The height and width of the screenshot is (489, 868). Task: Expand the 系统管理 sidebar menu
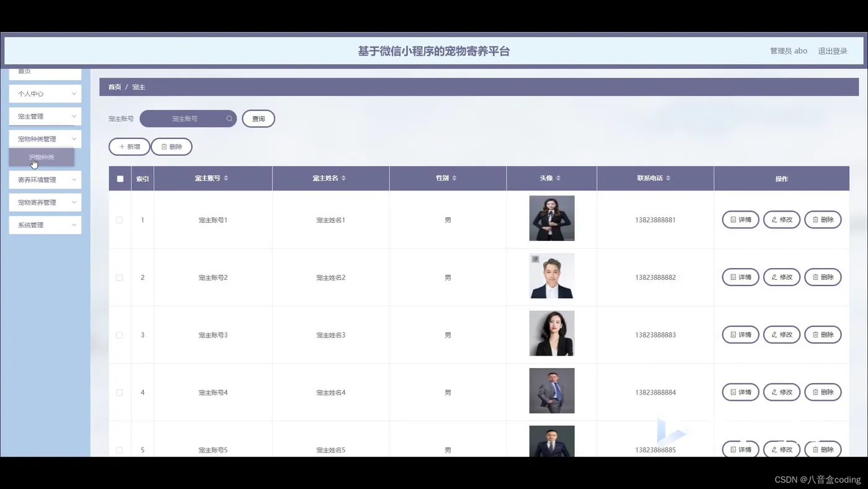[45, 225]
